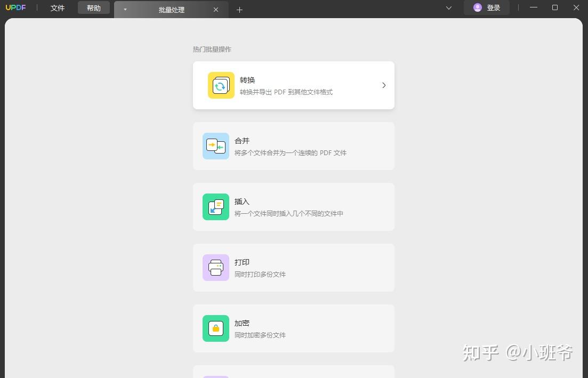Screen dimensions: 588x378
Task: Click the text 转换并导出 PDF 到其他文件格式
Action: click(286, 92)
